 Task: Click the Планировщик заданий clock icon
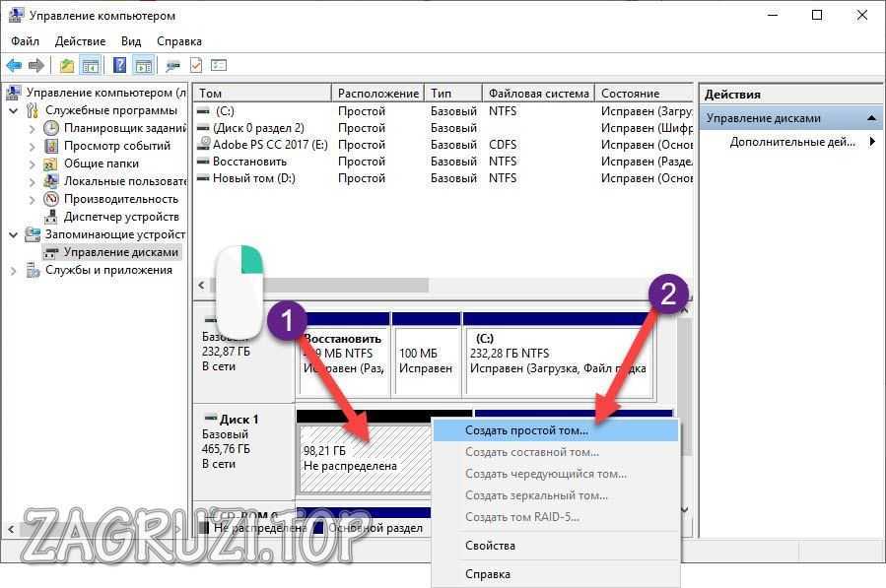point(51,128)
